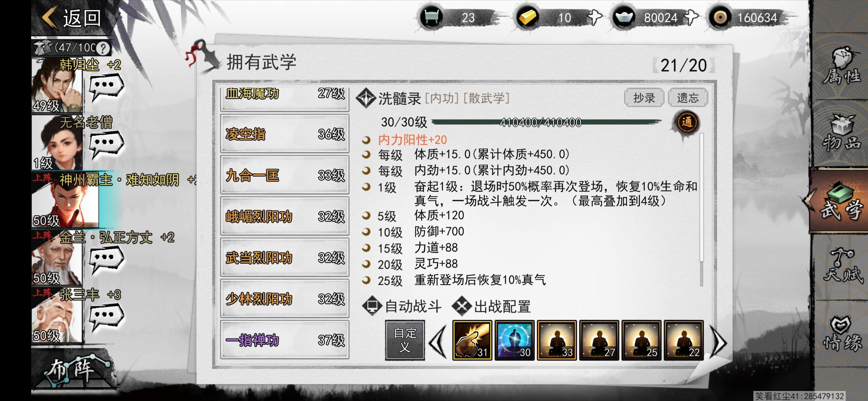Click the skill description scrollbar

[701, 210]
